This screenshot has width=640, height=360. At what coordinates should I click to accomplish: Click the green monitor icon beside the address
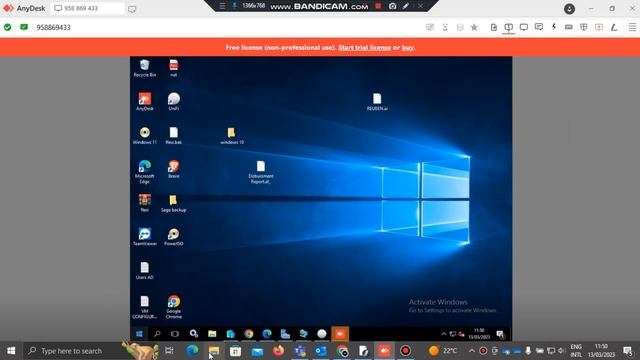coord(24,27)
